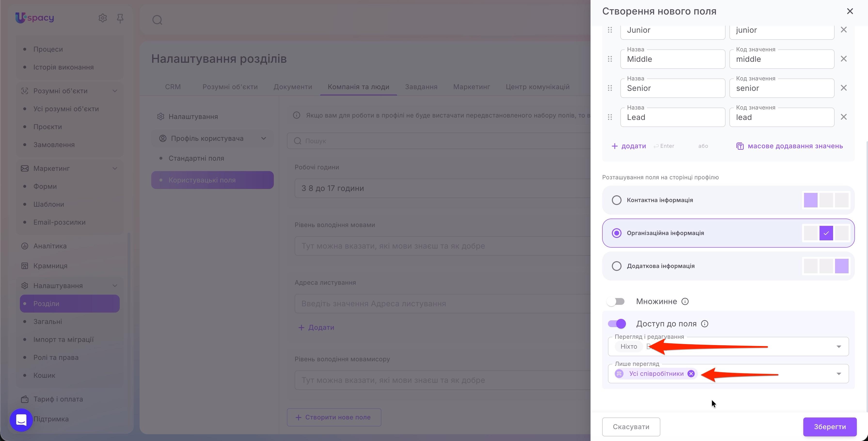Disable the Доступ до поля toggle
The height and width of the screenshot is (441, 868).
point(617,324)
